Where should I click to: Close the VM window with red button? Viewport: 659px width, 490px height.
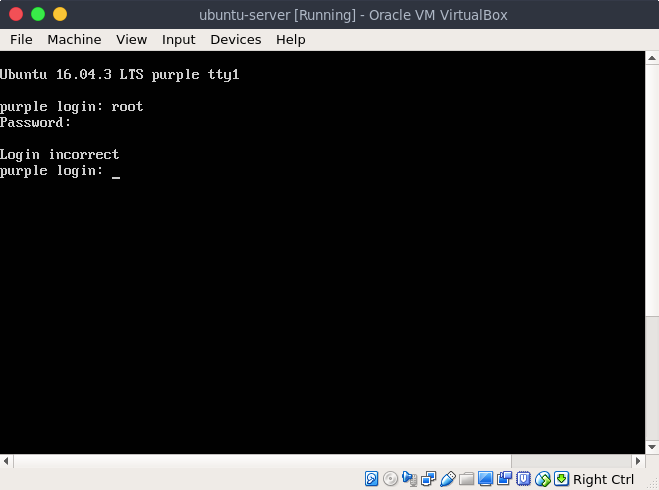[x=16, y=14]
